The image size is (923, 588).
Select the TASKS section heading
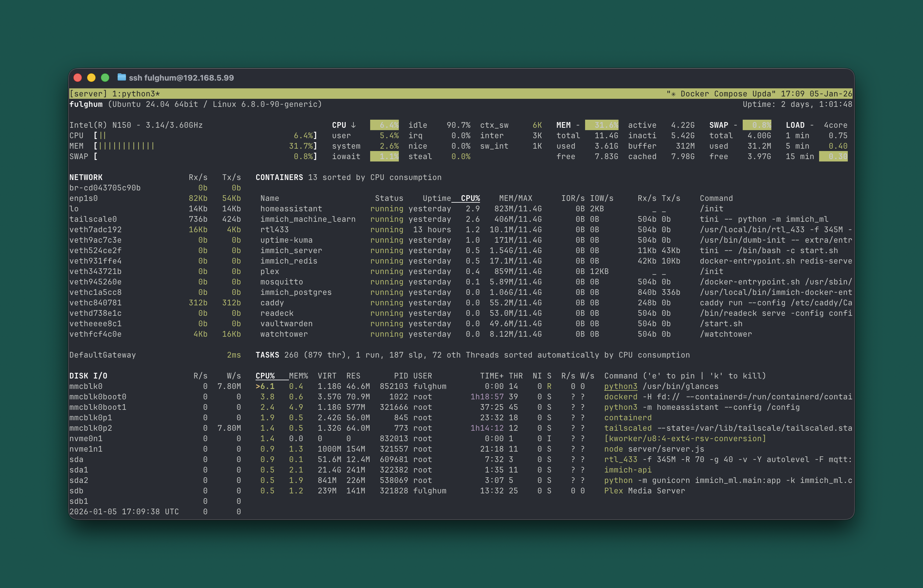click(x=267, y=355)
